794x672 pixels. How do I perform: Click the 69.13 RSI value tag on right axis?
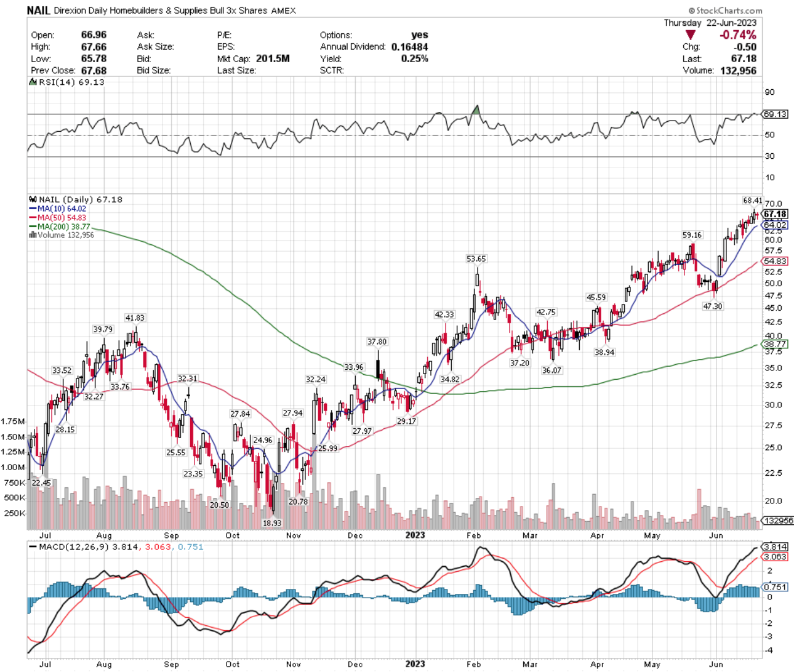pyautogui.click(x=775, y=114)
